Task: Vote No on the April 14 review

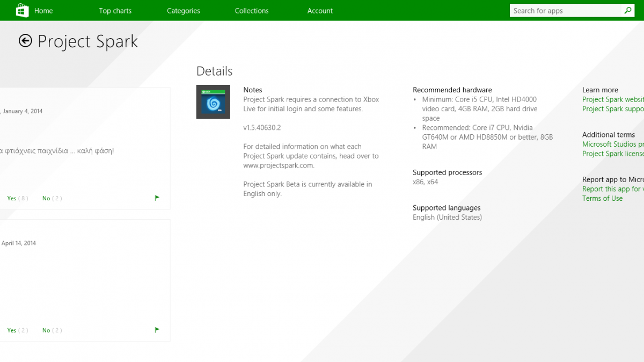Action: [x=52, y=330]
